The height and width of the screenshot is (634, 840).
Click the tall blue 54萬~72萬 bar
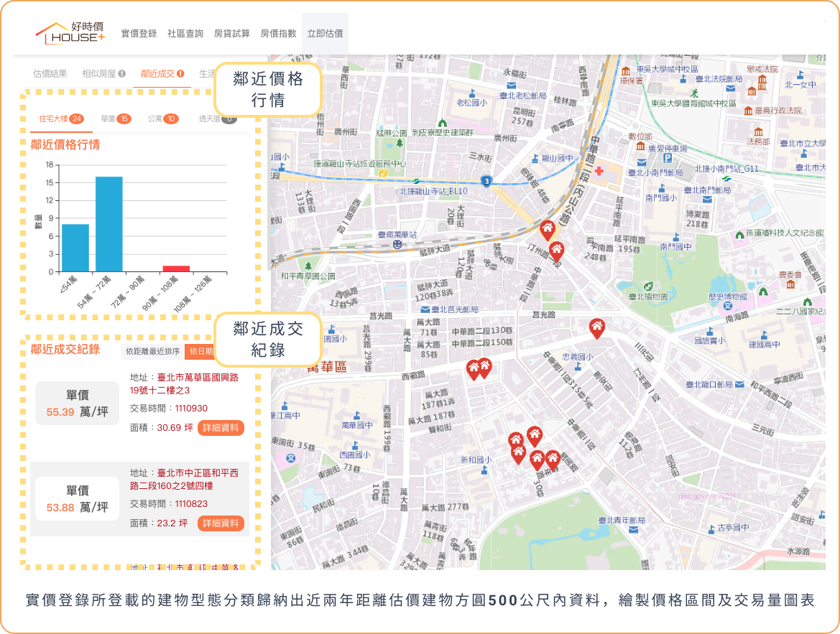pyautogui.click(x=109, y=224)
